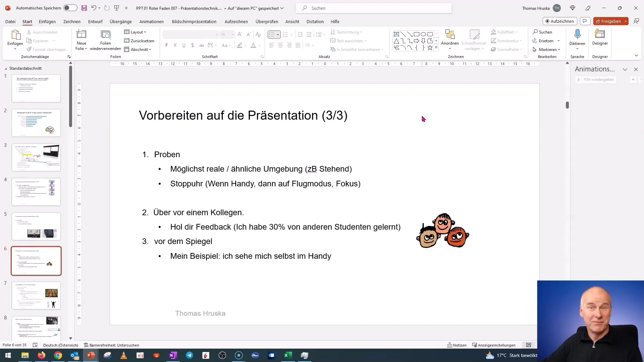The height and width of the screenshot is (362, 644).
Task: Click the Freigeben share button
Action: click(608, 21)
